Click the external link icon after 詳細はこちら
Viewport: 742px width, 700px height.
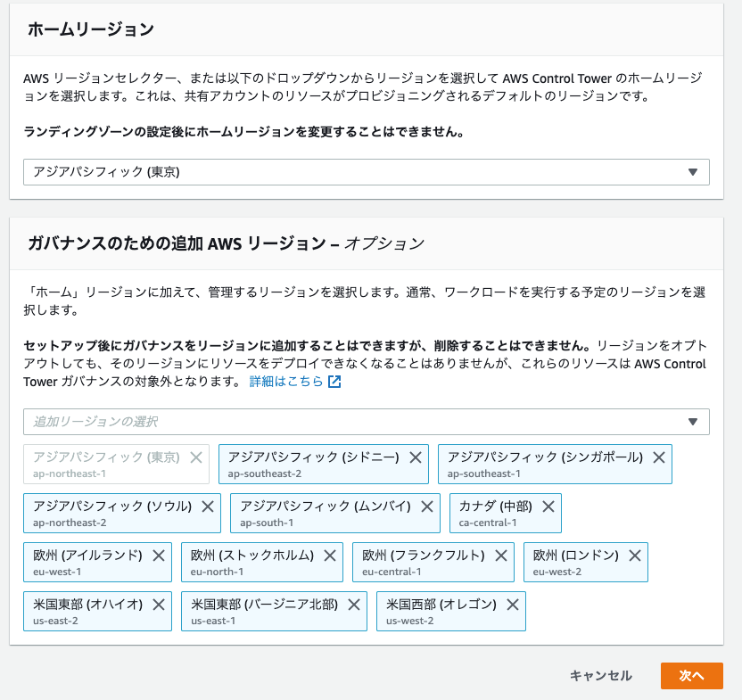pos(334,382)
